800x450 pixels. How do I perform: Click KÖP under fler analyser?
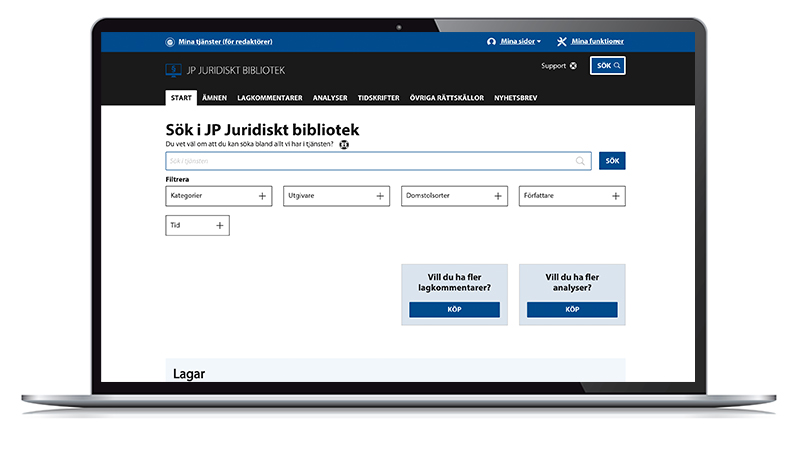click(572, 309)
